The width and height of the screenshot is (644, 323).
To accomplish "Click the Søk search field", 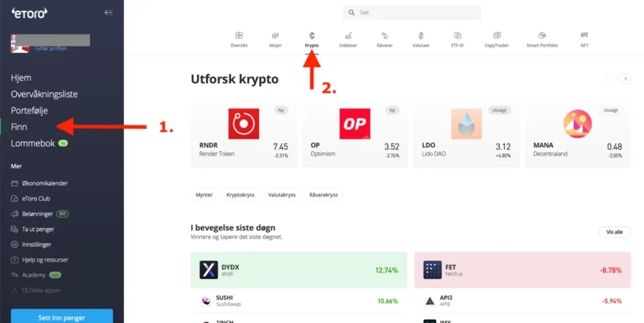I will 411,13.
